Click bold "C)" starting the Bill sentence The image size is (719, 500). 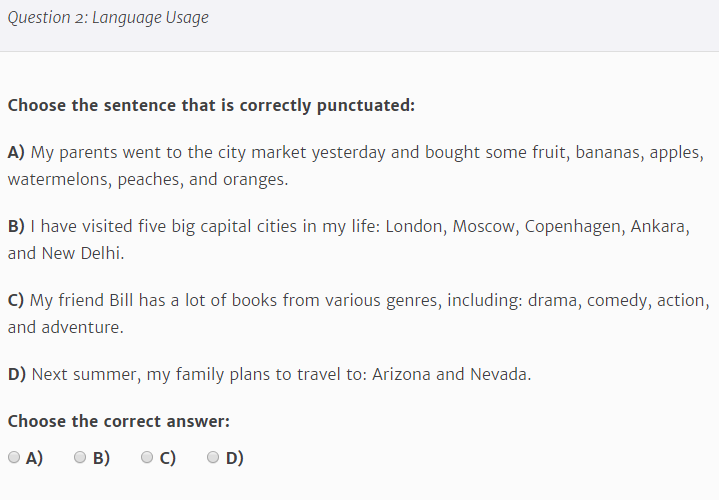[x=16, y=300]
